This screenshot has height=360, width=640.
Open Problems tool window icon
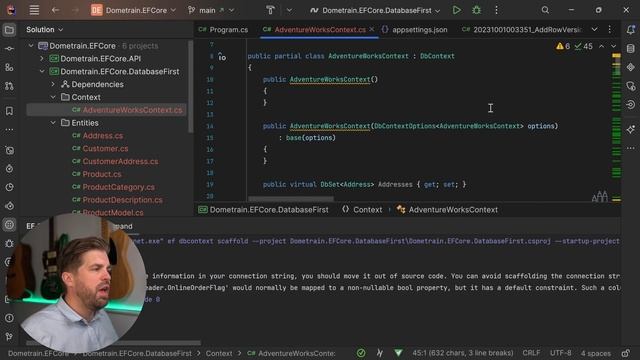9,318
